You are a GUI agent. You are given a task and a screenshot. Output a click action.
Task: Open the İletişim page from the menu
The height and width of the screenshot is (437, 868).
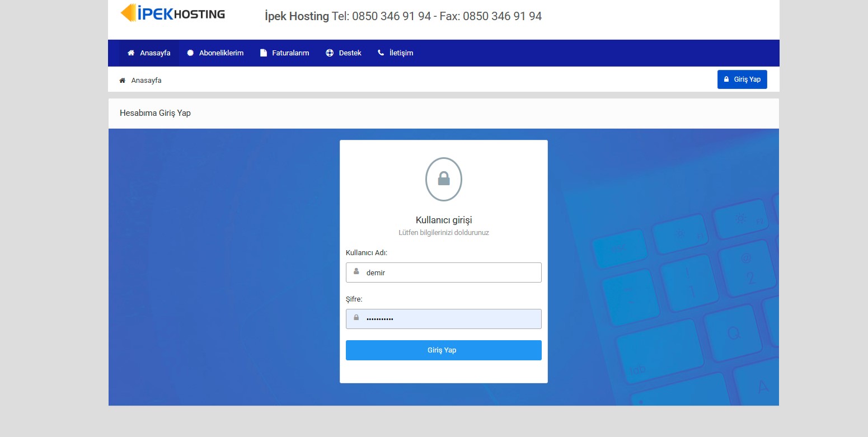(401, 53)
